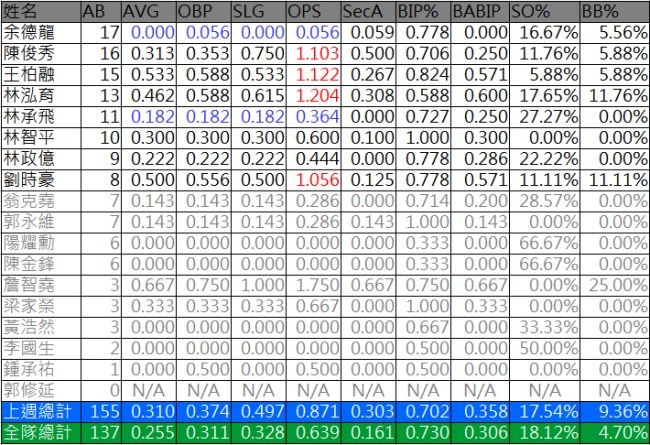Click the OPS column header
Viewport: 650px width, 445px height.
point(313,12)
